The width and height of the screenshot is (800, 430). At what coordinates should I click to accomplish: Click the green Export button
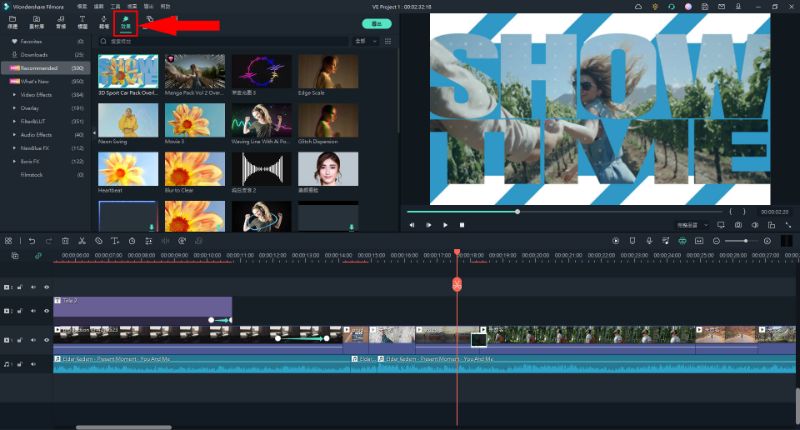[377, 23]
